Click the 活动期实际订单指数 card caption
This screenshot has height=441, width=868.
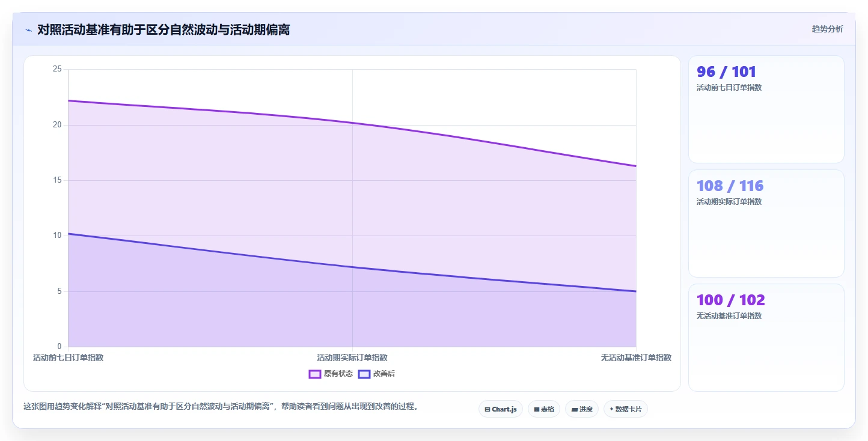click(x=729, y=202)
